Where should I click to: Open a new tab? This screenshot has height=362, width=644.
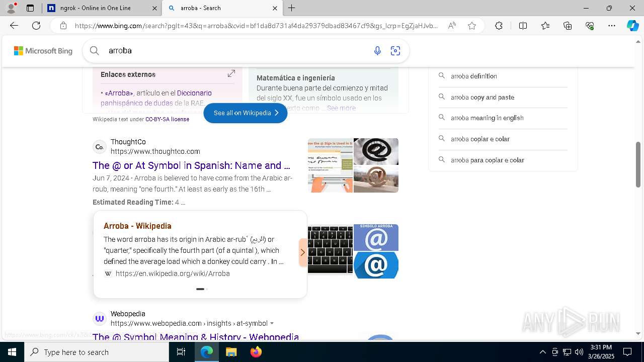tap(292, 8)
